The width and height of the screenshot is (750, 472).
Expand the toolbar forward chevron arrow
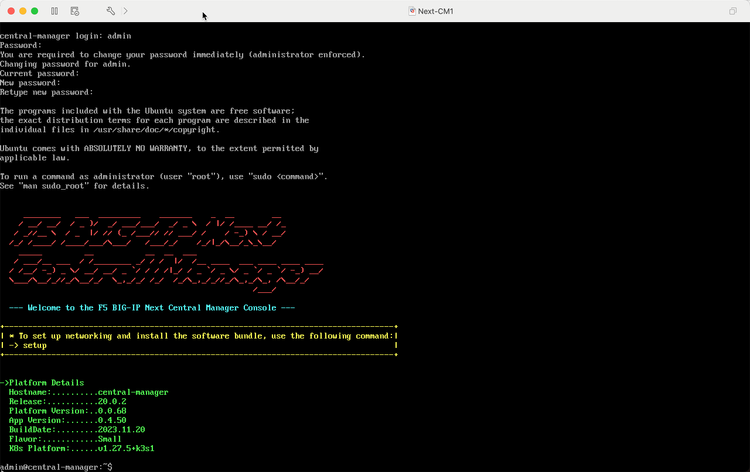tap(125, 11)
